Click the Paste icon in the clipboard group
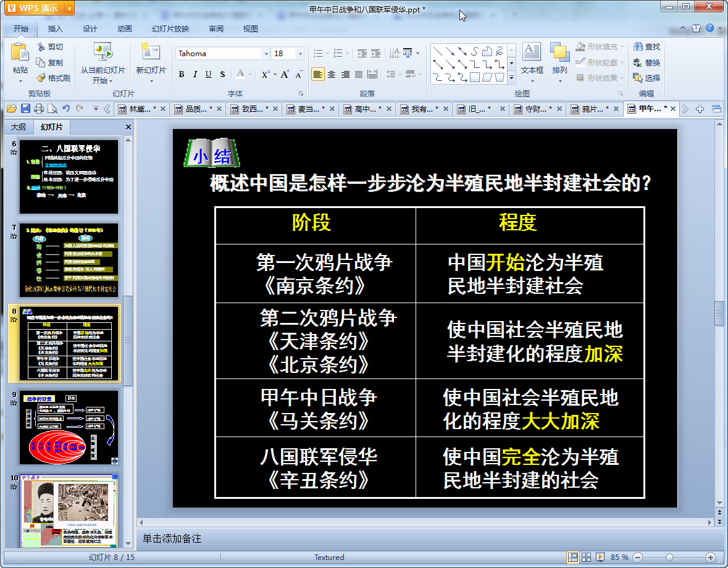The width and height of the screenshot is (728, 568). [x=20, y=52]
